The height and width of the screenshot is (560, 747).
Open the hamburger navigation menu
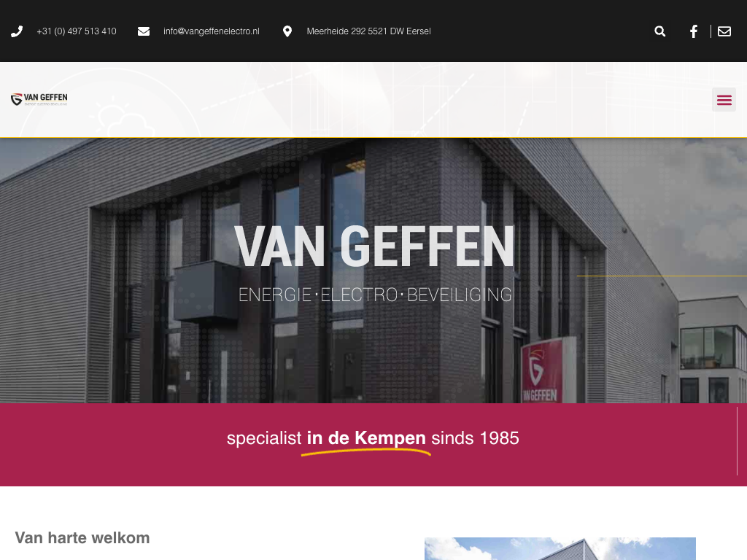coord(724,99)
